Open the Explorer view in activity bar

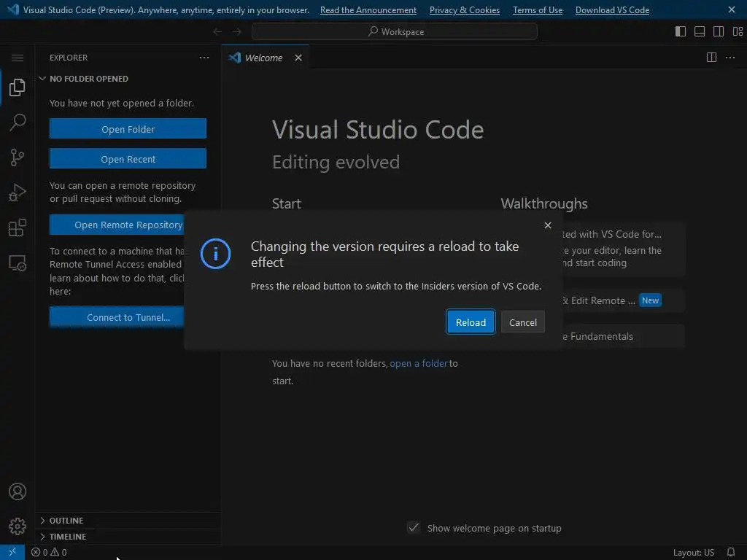18,87
